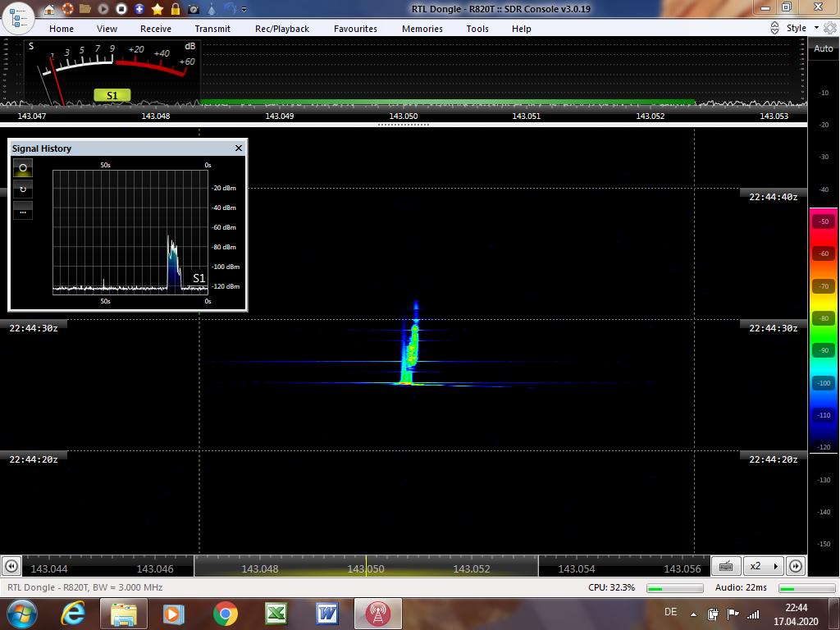
Task: Toggle the circle record button in Signal History
Action: point(23,167)
